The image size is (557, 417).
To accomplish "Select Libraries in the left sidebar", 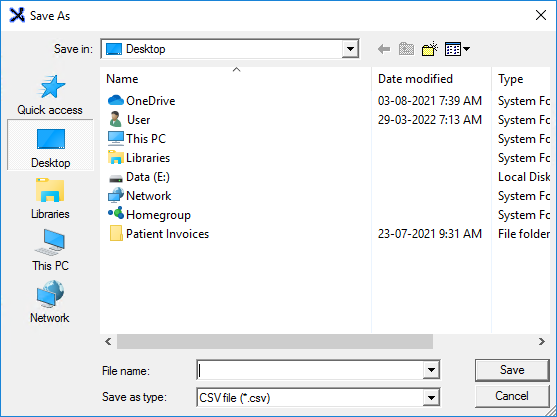I will coord(50,199).
